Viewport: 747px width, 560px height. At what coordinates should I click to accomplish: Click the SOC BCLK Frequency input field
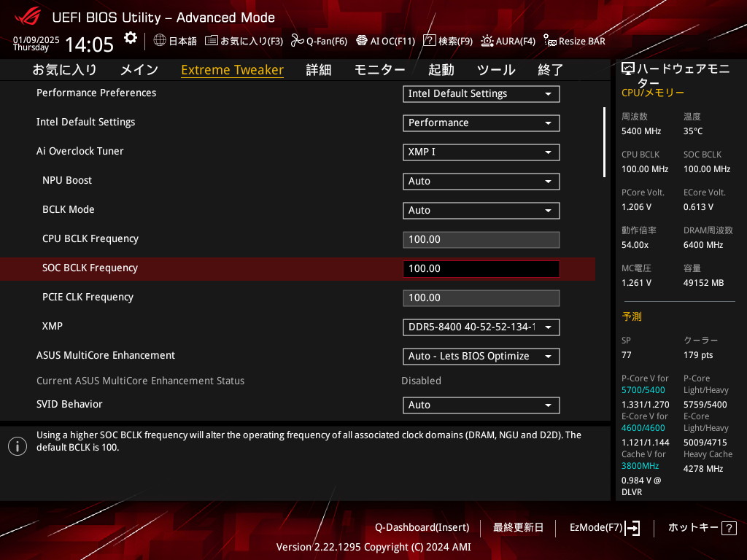[x=481, y=269]
